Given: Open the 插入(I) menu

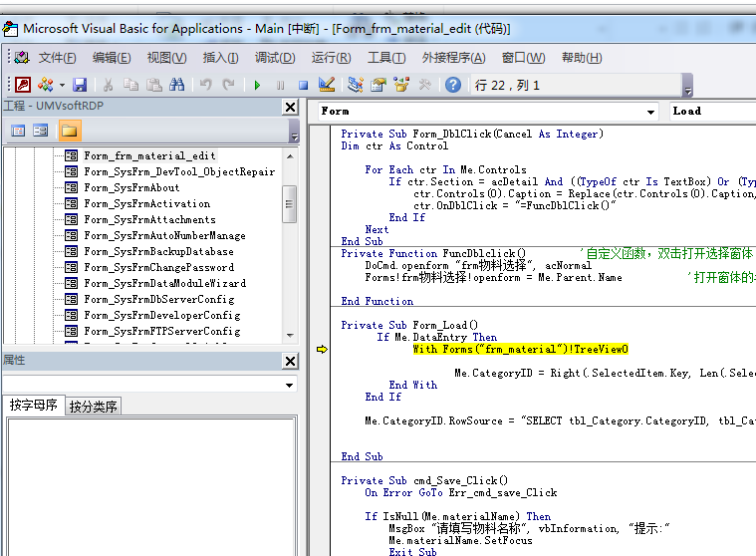Looking at the screenshot, I should [x=220, y=58].
